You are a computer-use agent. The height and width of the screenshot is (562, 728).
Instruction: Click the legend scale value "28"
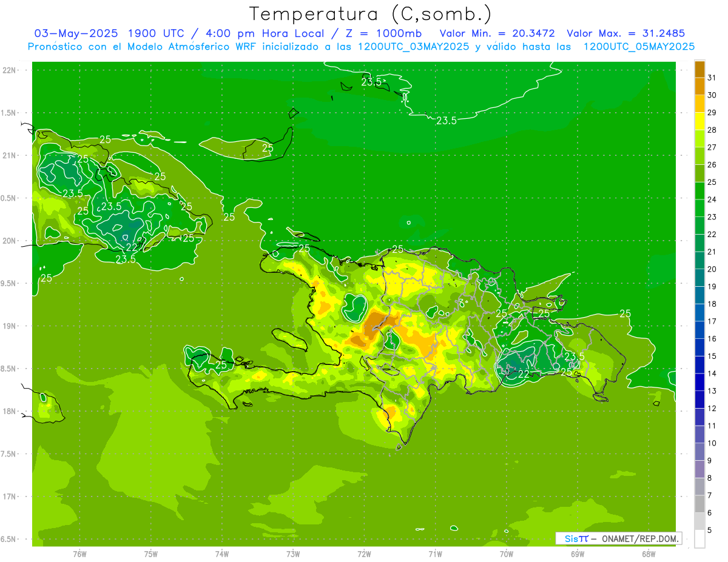coord(712,130)
